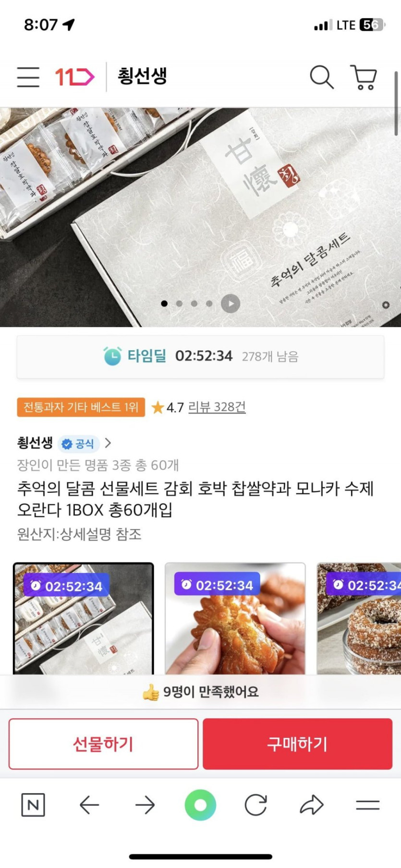Expand 칭선생 store chevron arrow
The width and height of the screenshot is (401, 868).
click(x=108, y=443)
